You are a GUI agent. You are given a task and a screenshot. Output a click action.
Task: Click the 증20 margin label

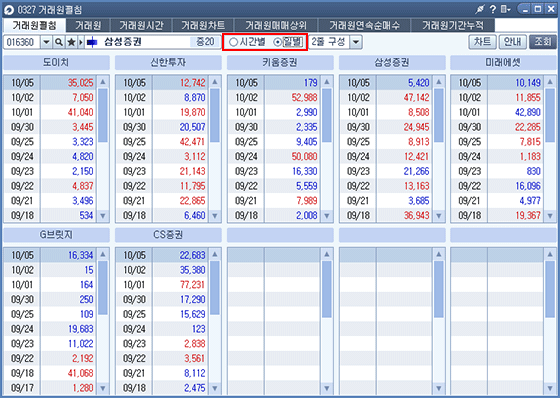205,42
